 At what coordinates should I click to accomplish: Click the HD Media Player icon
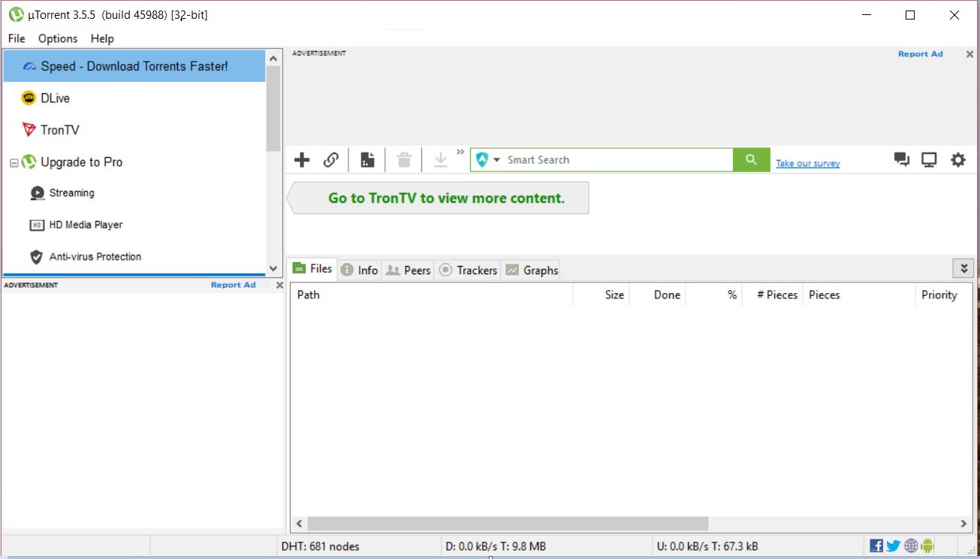point(37,225)
